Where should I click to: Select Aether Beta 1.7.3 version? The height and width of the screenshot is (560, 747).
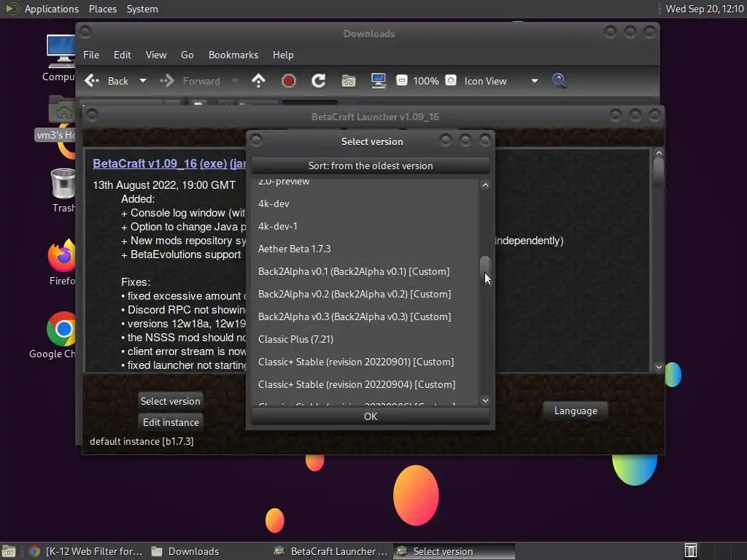(x=364, y=249)
